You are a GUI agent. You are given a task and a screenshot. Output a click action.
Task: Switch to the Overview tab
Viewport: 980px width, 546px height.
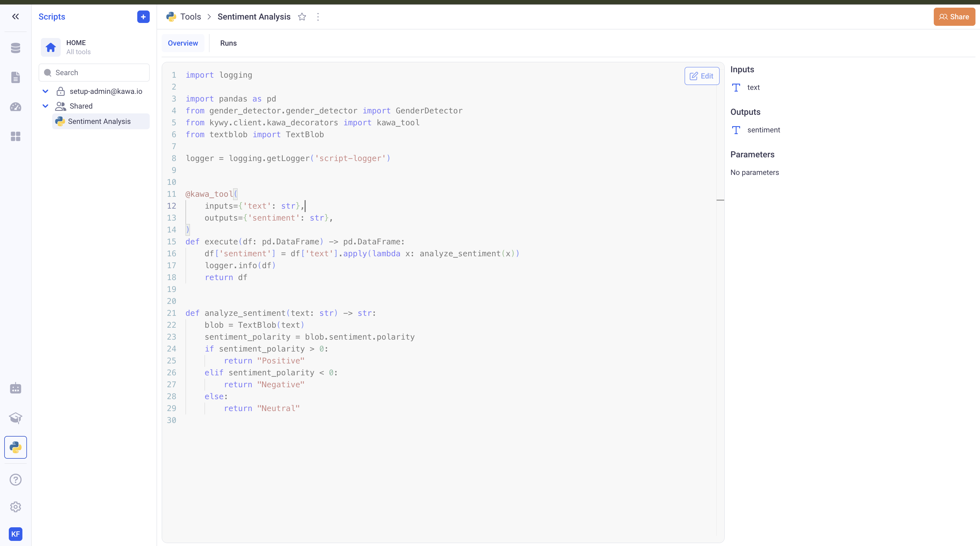(x=183, y=43)
